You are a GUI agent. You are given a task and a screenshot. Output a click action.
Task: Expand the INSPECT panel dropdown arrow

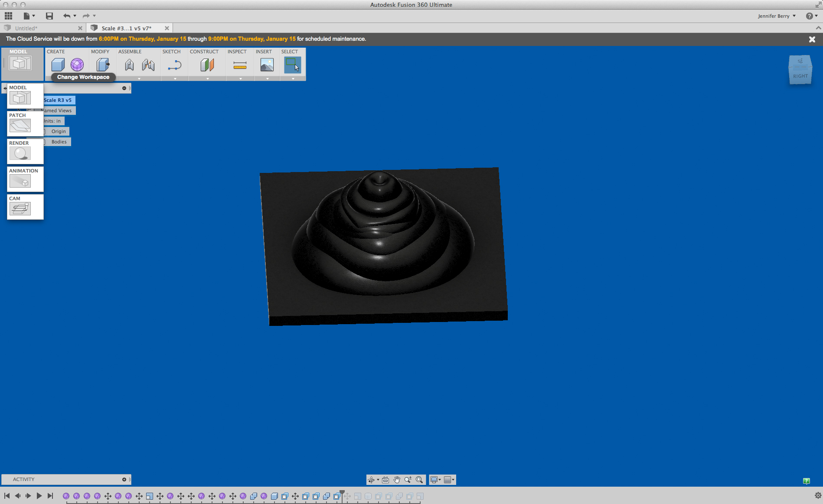click(241, 79)
